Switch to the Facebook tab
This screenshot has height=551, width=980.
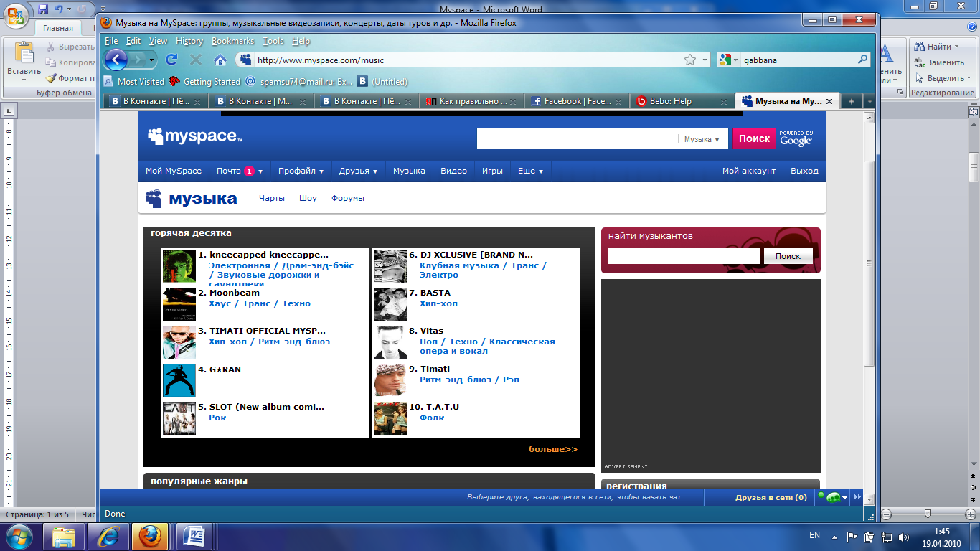[x=577, y=101]
